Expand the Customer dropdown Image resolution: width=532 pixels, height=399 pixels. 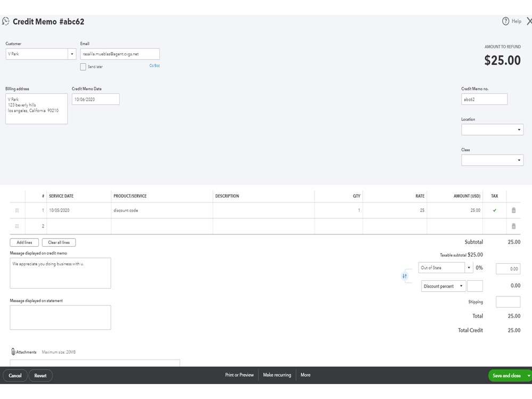[72, 54]
